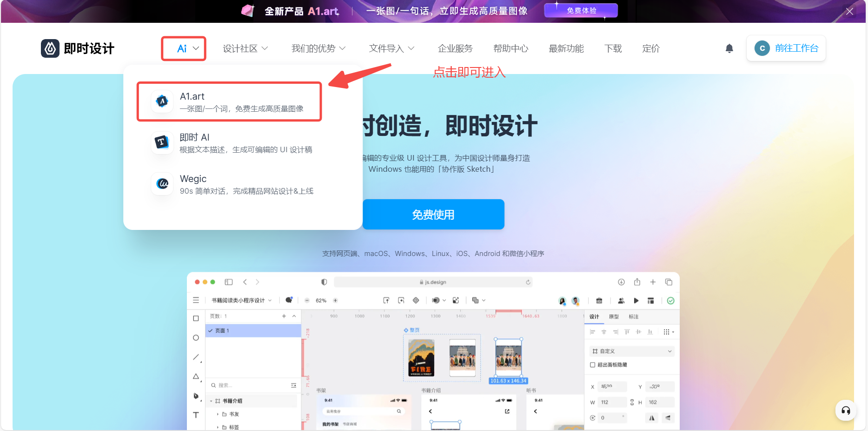Select the Rectangle tool
868x431 pixels.
point(196,318)
